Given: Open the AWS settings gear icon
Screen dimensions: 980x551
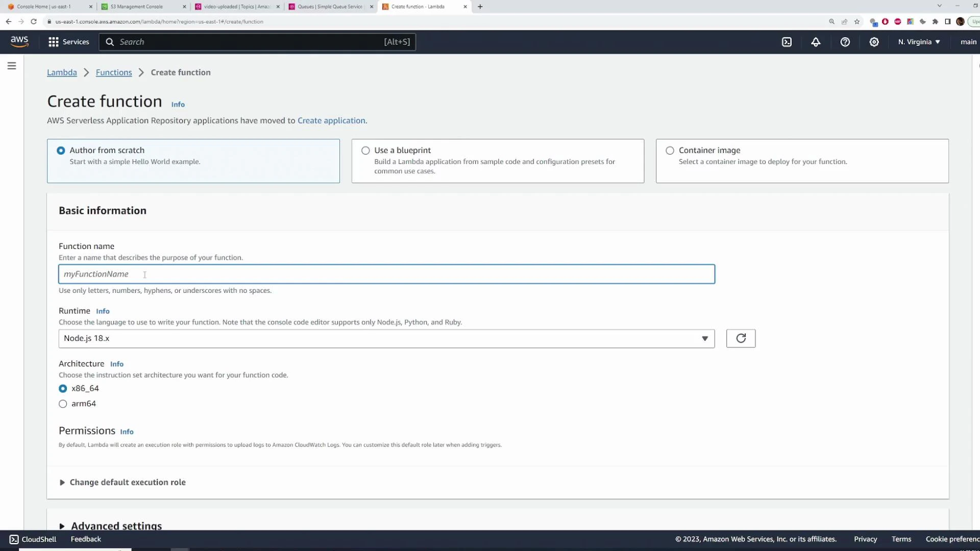Looking at the screenshot, I should [874, 42].
